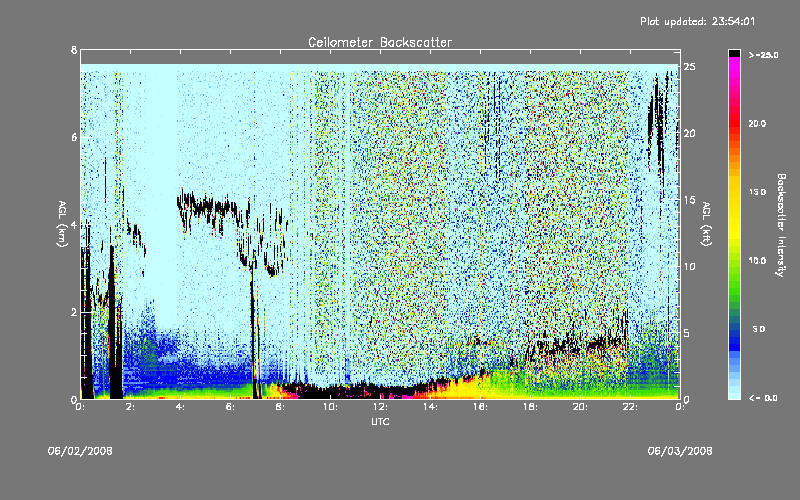Click the '5.0' colorbar tick label
Screen dimensions: 800x500
(x=759, y=329)
